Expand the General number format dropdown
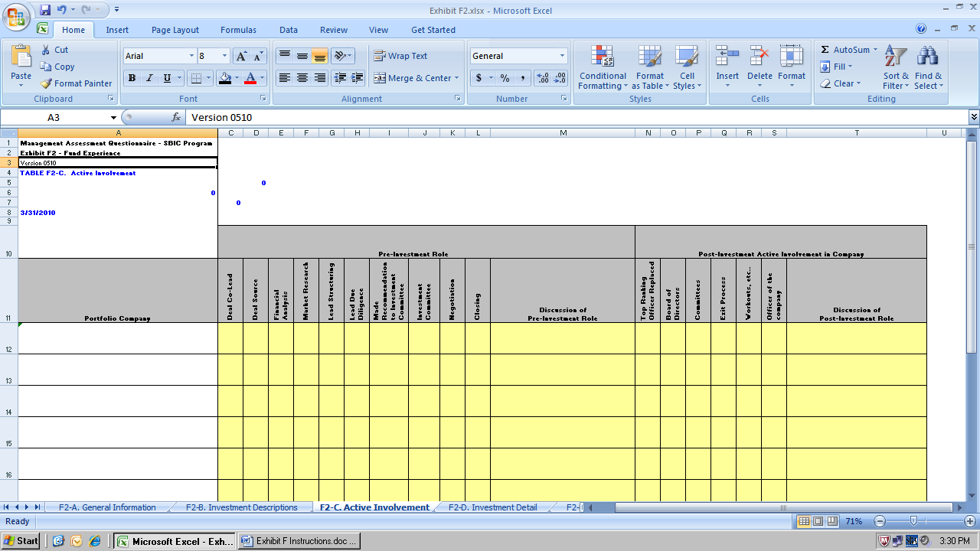This screenshot has width=980, height=551. (x=562, y=56)
